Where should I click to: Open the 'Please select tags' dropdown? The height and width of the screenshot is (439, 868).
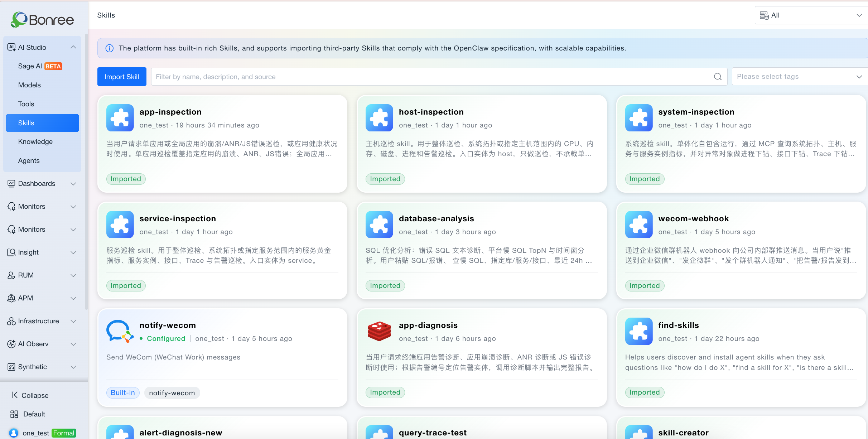[x=800, y=77]
